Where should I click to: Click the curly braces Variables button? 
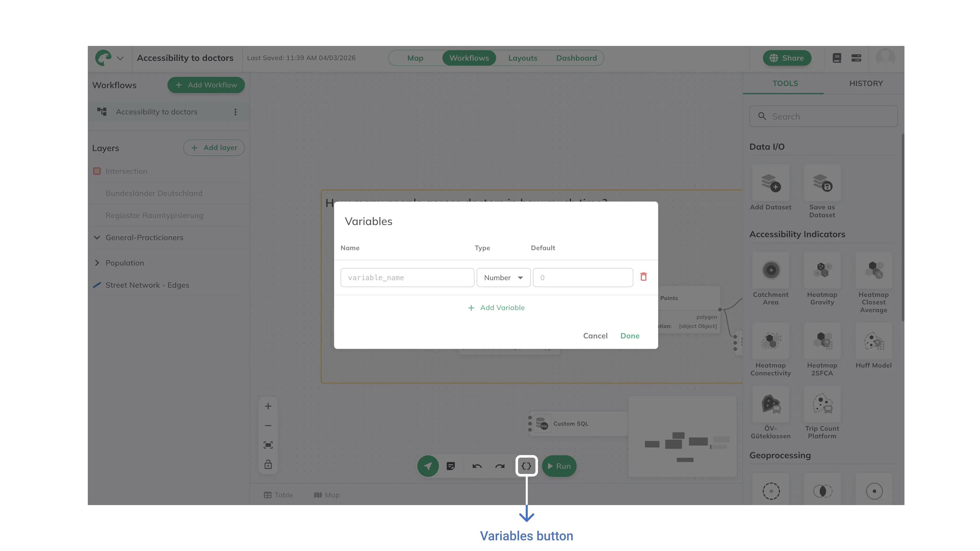click(x=526, y=466)
